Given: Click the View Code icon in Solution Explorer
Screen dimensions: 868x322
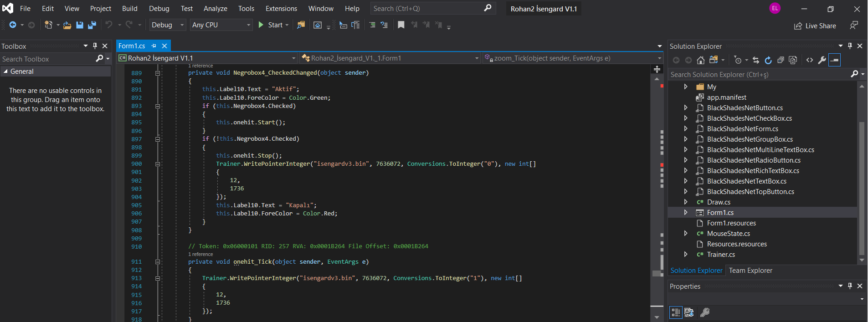Looking at the screenshot, I should tap(810, 60).
